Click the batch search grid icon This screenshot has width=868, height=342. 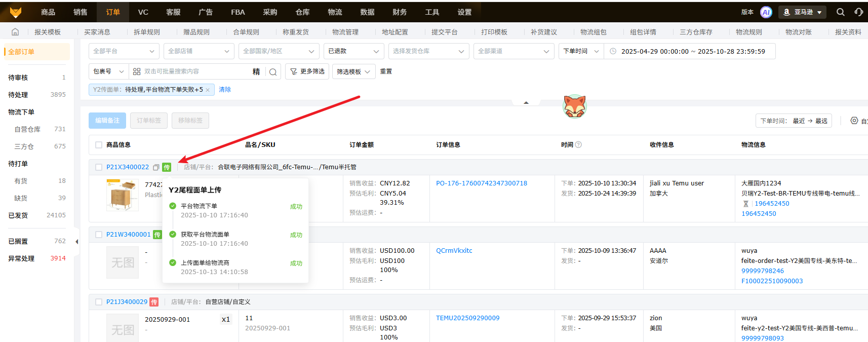[x=137, y=71]
